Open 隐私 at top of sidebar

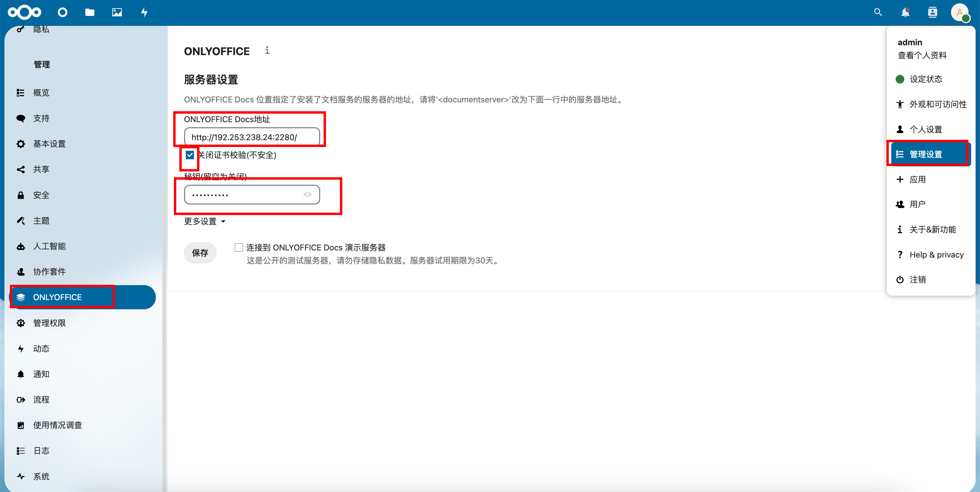point(82,30)
